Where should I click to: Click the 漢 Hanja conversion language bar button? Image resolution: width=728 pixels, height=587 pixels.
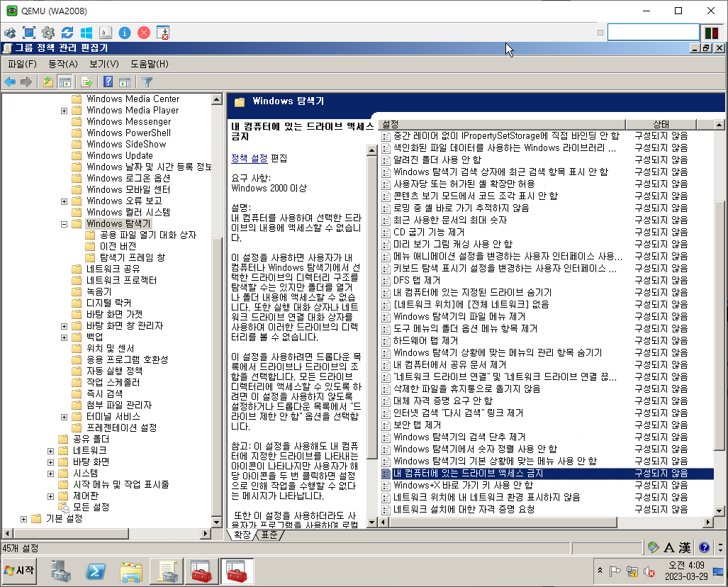[684, 547]
